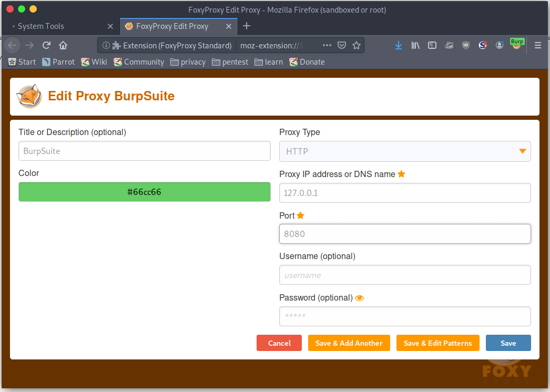Open the downloads arrow panel
550x392 pixels.
tap(399, 45)
